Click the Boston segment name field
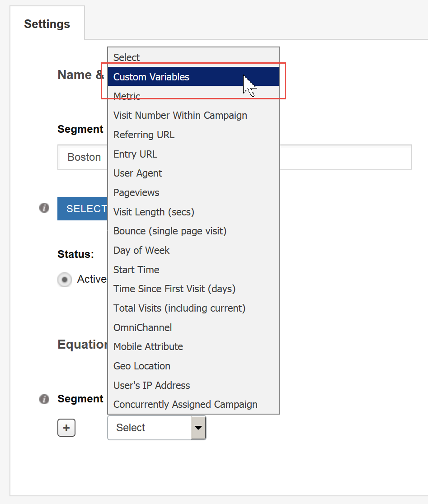Viewport: 428px width, 504px height. pyautogui.click(x=84, y=157)
